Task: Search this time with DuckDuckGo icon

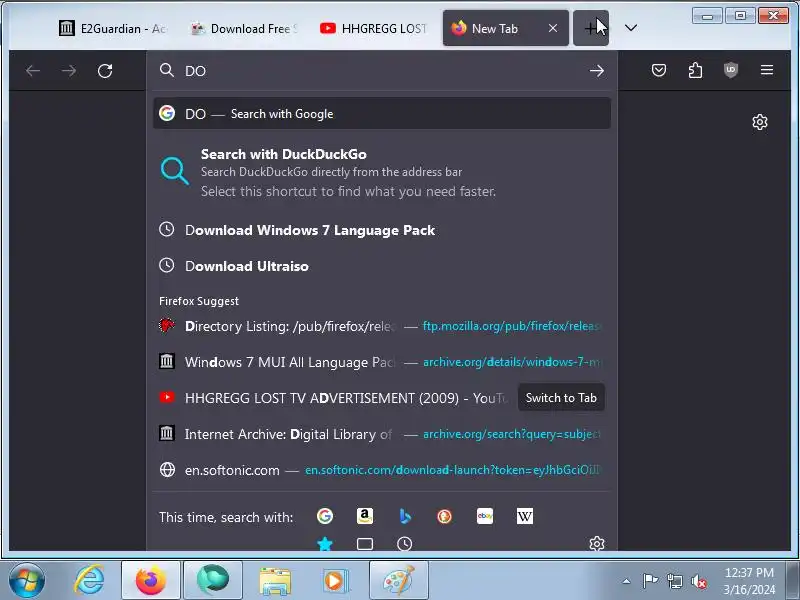Action: 444,516
